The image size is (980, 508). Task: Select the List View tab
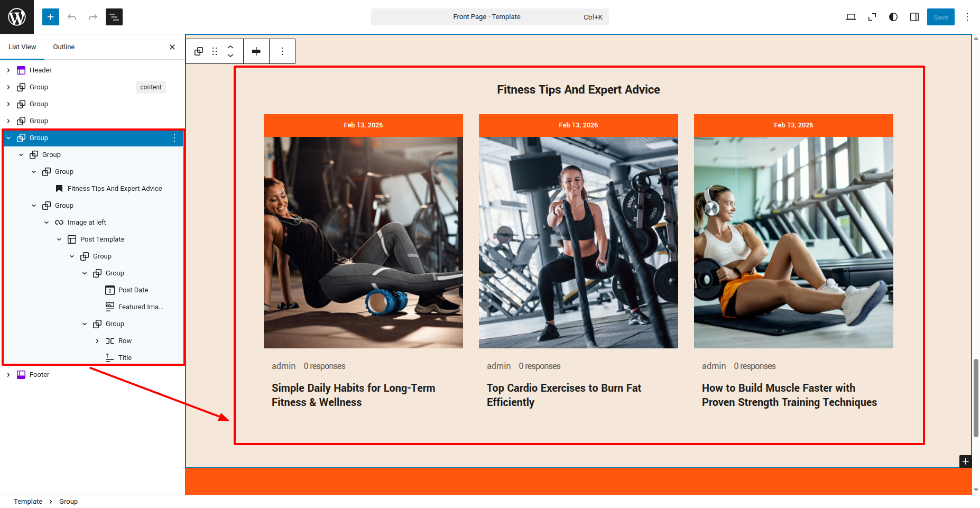pos(22,47)
